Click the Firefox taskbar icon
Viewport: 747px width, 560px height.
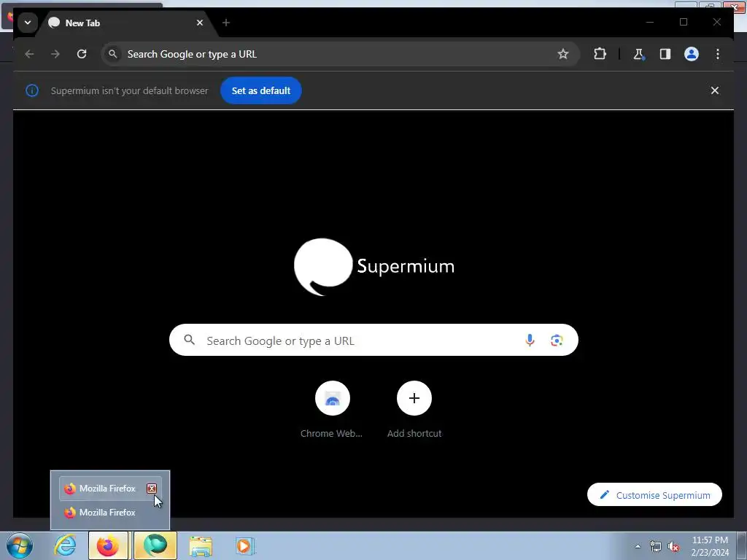pos(108,545)
